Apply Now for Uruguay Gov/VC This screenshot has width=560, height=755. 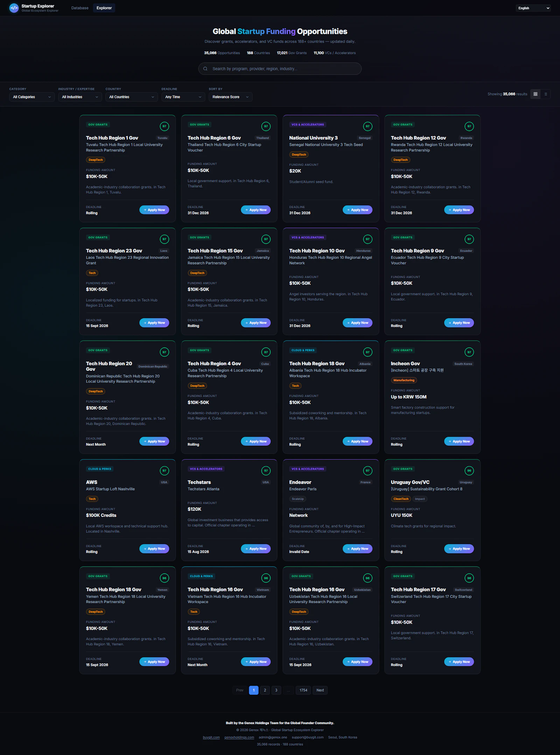click(459, 549)
